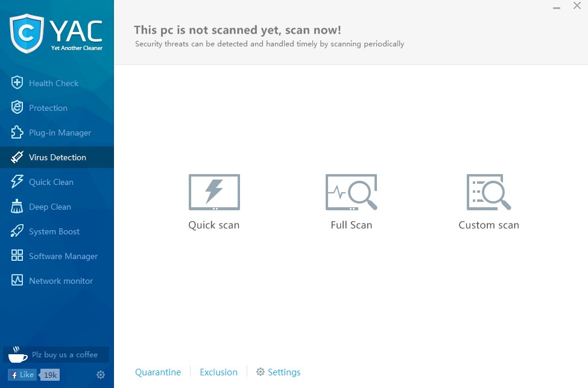Open the Exclusion list link
This screenshot has width=588, height=388.
coord(219,372)
